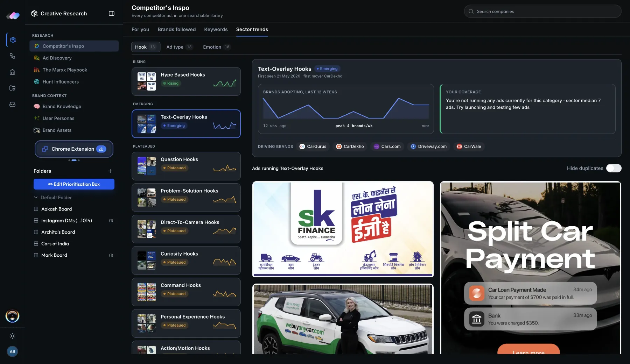Click the CarDekho brand logo icon
The width and height of the screenshot is (630, 364).
click(339, 147)
